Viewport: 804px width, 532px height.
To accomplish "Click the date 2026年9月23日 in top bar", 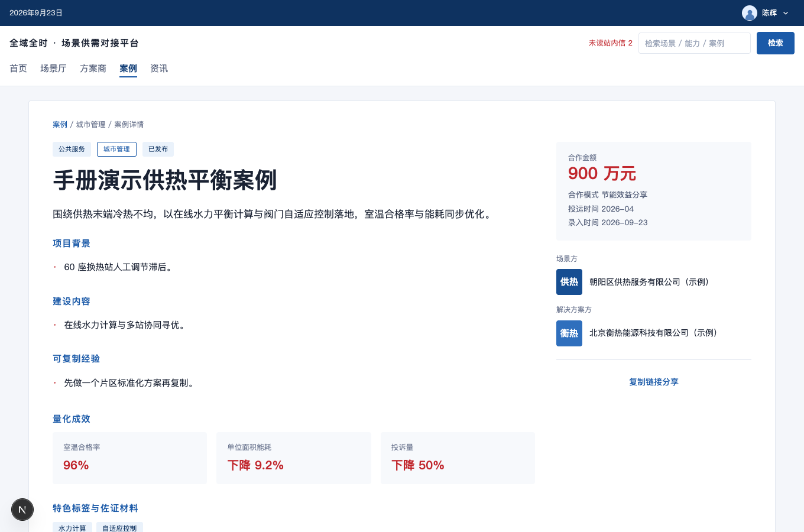I will (x=36, y=13).
